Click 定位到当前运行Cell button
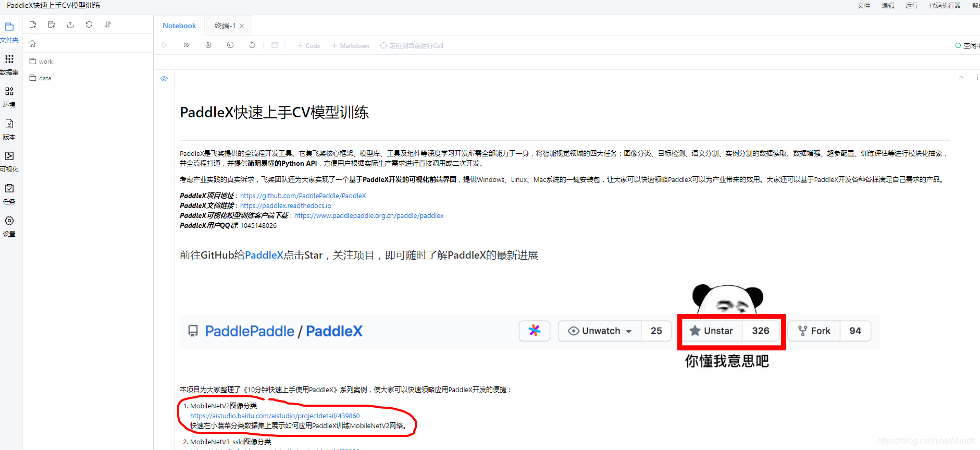 click(x=412, y=46)
